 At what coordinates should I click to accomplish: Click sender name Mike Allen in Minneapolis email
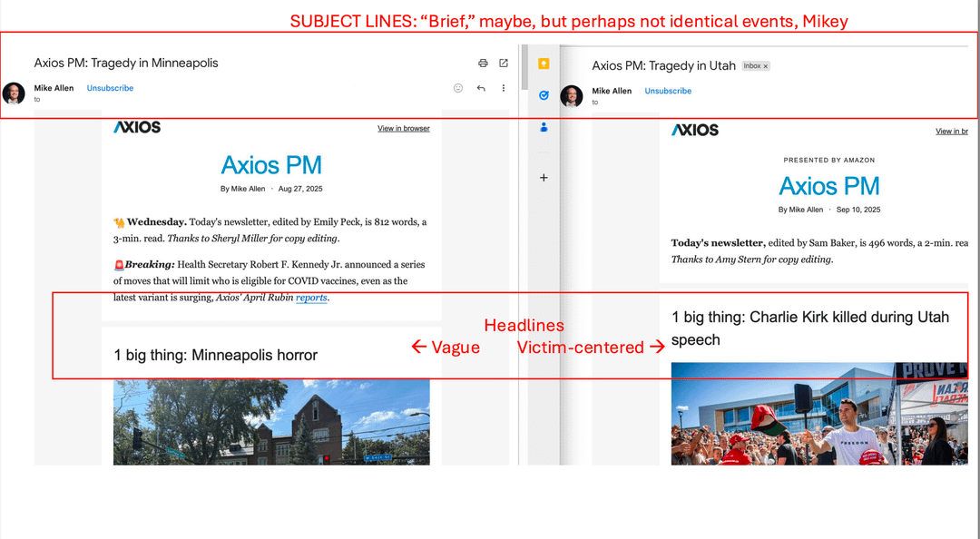[54, 88]
